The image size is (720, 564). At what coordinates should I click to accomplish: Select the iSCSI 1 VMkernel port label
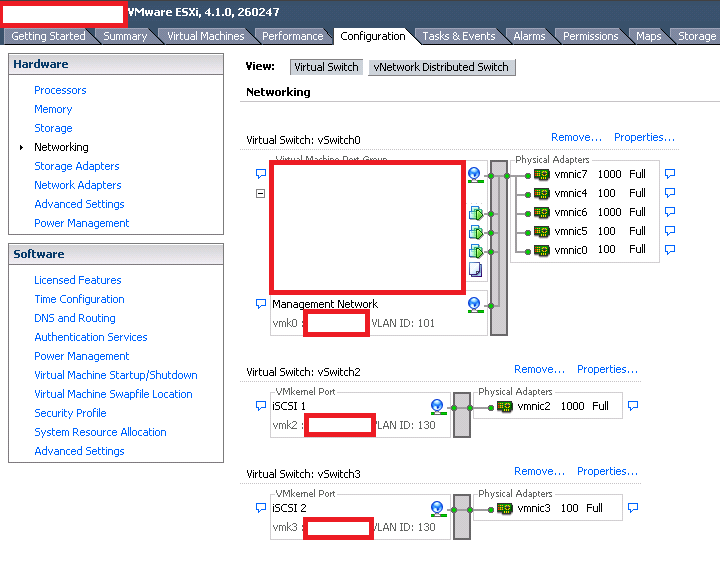click(289, 406)
